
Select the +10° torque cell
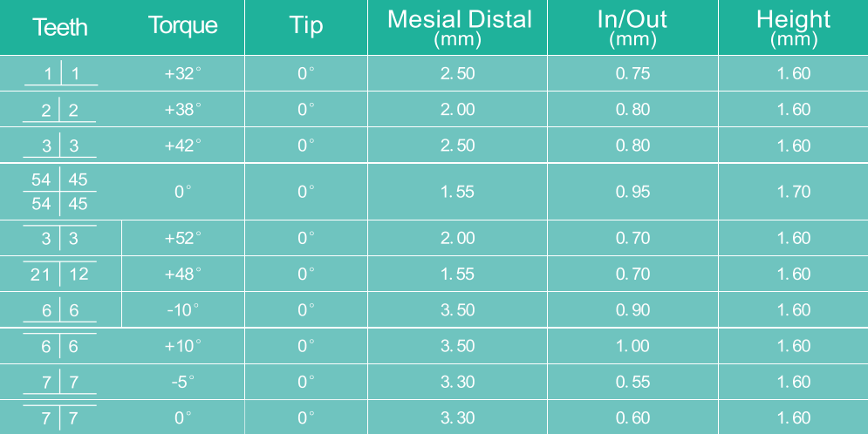tap(182, 345)
